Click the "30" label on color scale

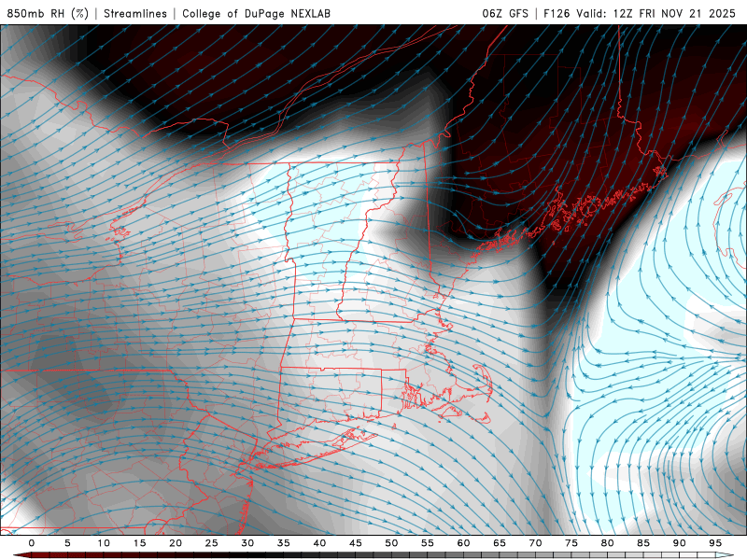click(x=247, y=543)
